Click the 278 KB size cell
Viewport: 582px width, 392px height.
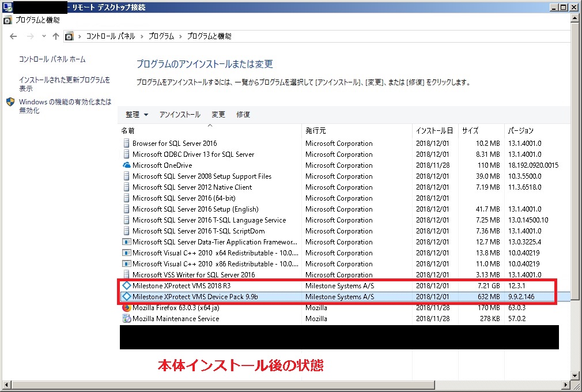[x=490, y=318]
